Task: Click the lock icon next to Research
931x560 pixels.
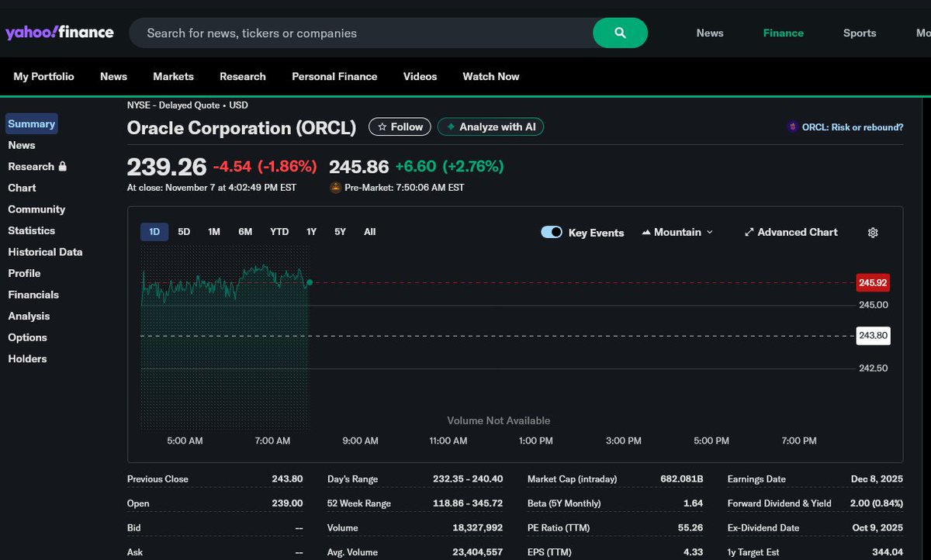Action: click(63, 166)
